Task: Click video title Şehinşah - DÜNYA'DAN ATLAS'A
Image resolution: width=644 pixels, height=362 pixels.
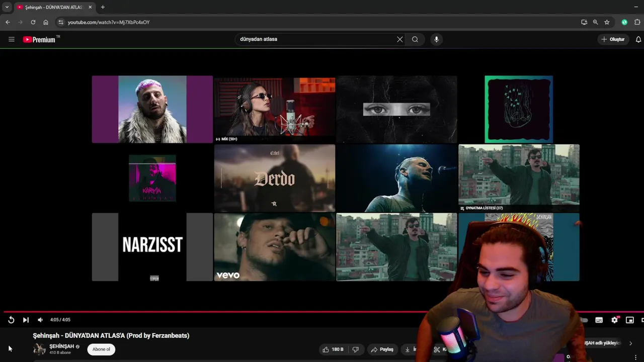Action: tap(111, 335)
